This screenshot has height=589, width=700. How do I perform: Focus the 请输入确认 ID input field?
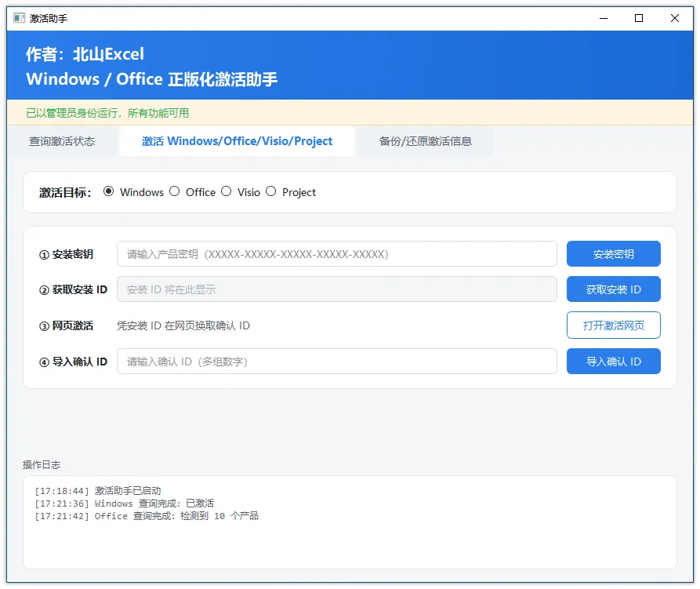(x=337, y=362)
